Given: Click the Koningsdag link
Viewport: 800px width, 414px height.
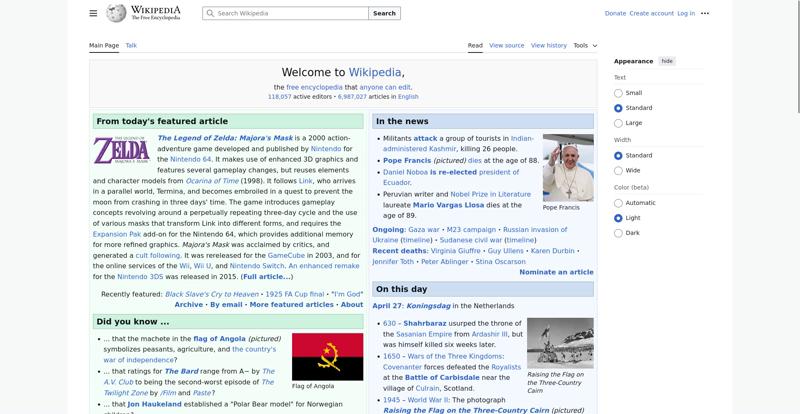Looking at the screenshot, I should click(428, 306).
